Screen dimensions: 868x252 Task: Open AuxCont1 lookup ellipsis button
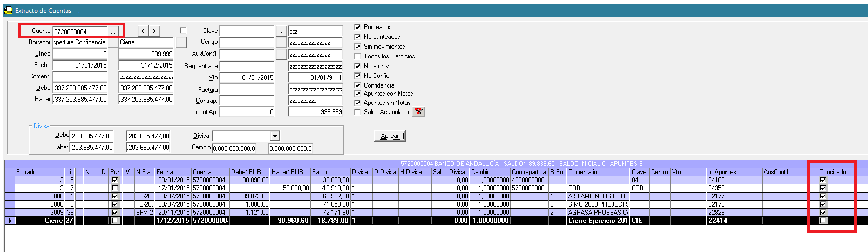[x=281, y=54]
